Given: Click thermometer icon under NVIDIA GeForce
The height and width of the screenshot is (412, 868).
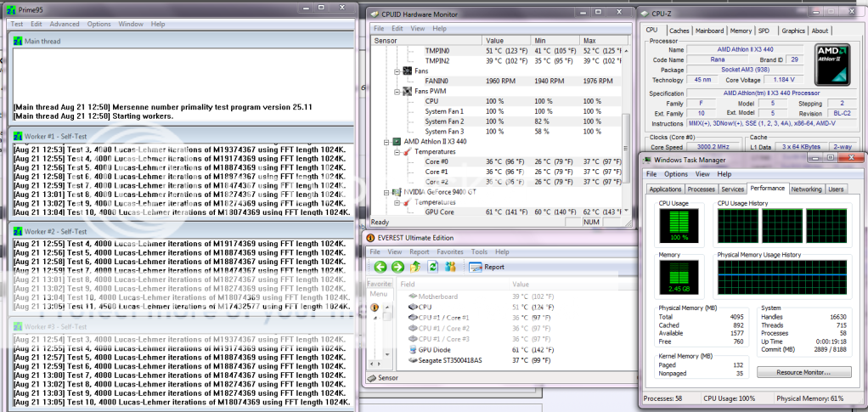Looking at the screenshot, I should point(407,202).
